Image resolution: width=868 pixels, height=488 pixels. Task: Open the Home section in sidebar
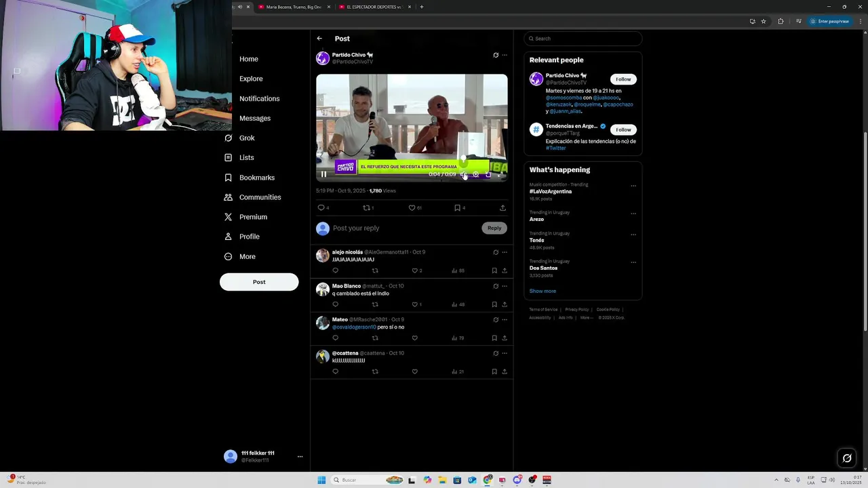click(x=248, y=59)
